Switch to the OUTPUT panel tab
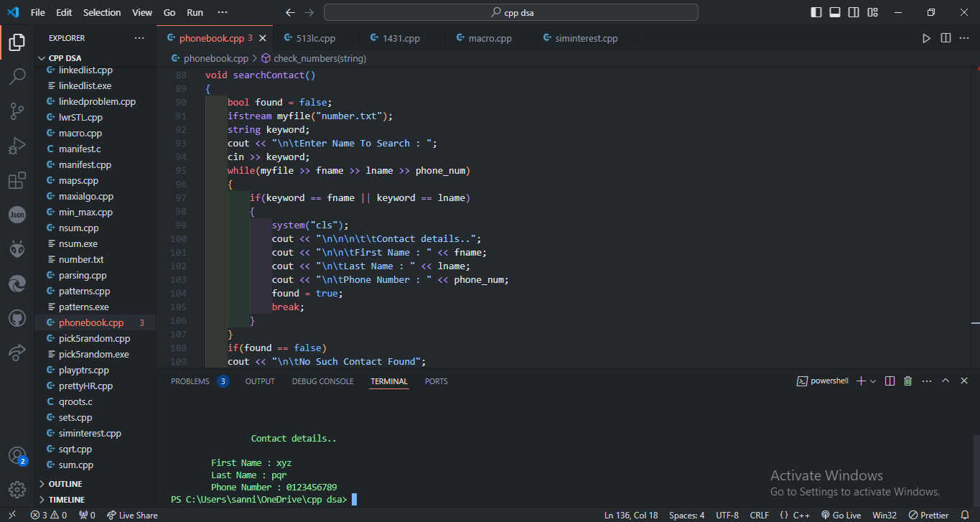 (260, 381)
